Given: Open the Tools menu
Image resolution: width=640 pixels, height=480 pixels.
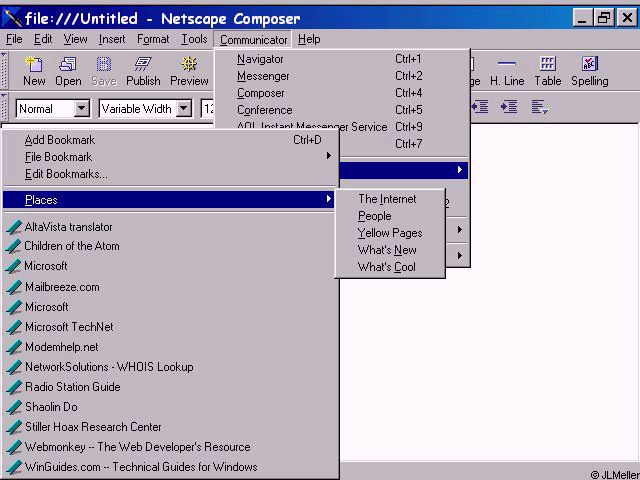Looking at the screenshot, I should (x=194, y=39).
